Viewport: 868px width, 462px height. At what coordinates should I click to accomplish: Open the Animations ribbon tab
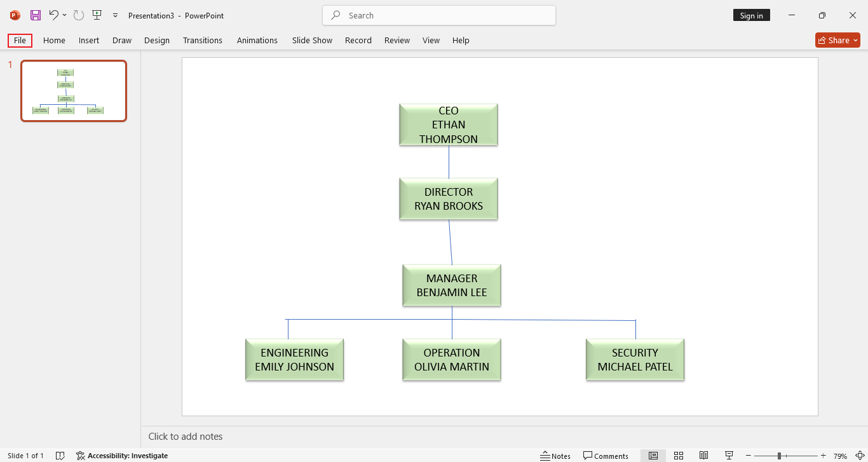(x=257, y=40)
